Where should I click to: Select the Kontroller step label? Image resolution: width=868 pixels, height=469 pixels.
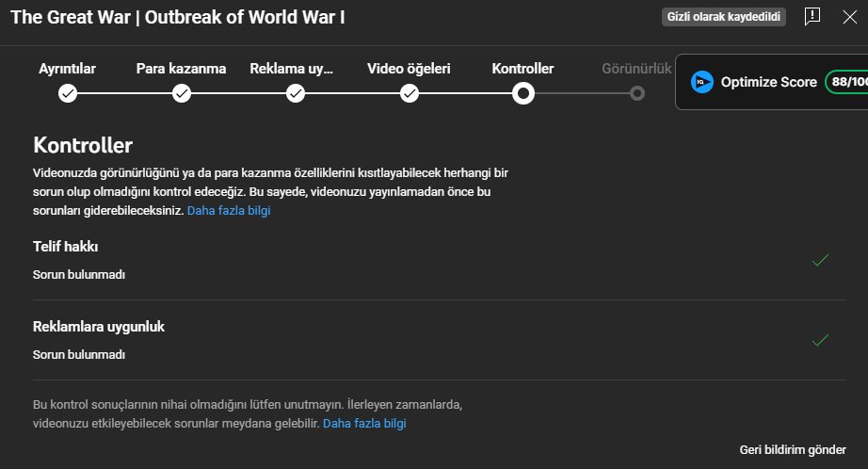coord(522,69)
